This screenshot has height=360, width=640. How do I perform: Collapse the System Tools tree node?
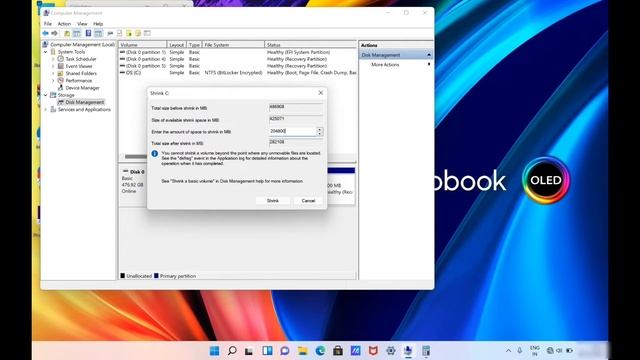(x=46, y=52)
